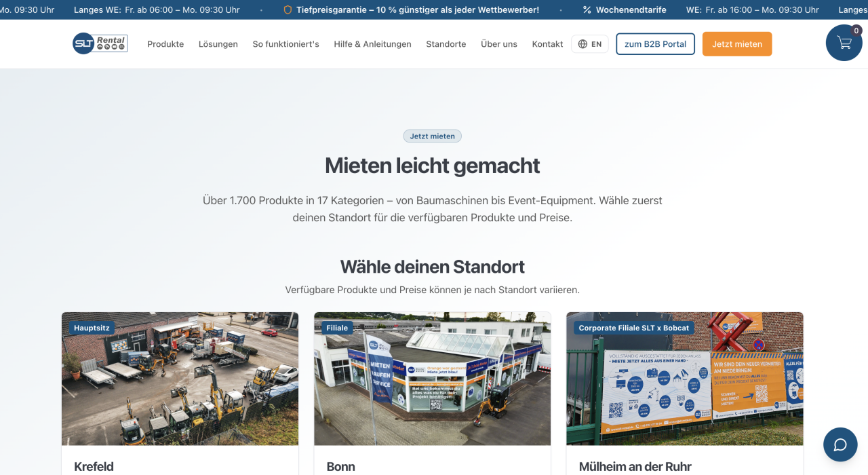Open the chat bubble widget
This screenshot has height=475, width=868.
pos(840,444)
